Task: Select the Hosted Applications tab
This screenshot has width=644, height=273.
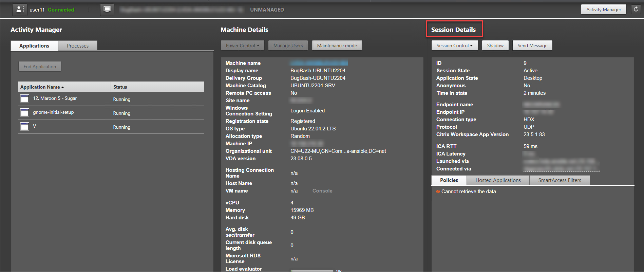Action: 498,180
